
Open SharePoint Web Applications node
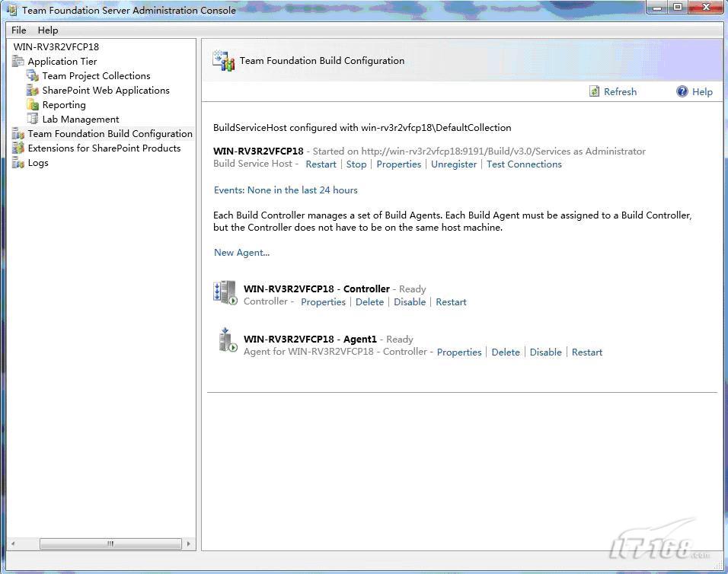[x=106, y=90]
